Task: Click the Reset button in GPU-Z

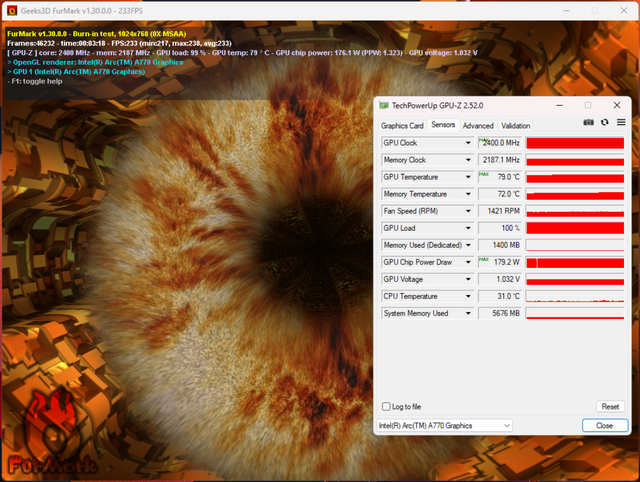Action: coord(610,406)
